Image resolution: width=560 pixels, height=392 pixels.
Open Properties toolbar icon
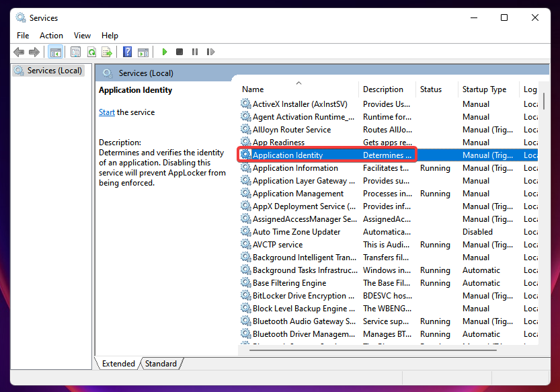pyautogui.click(x=75, y=52)
